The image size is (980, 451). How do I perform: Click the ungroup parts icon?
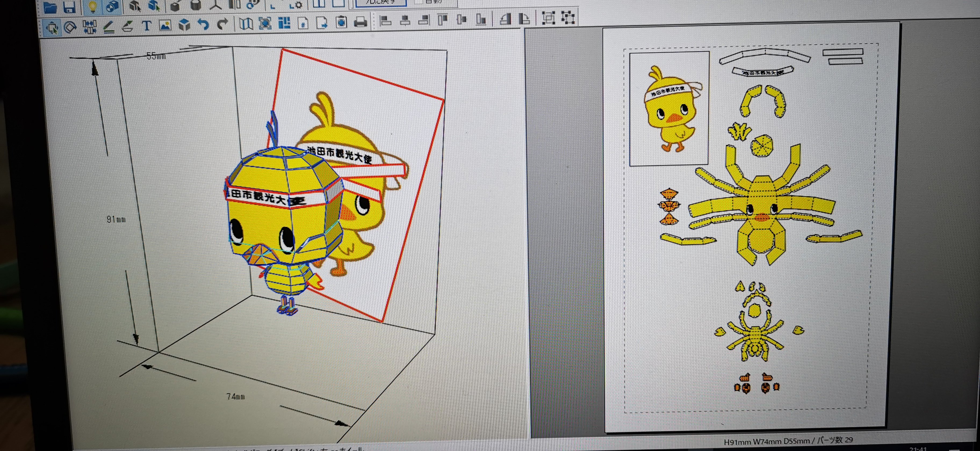(568, 17)
